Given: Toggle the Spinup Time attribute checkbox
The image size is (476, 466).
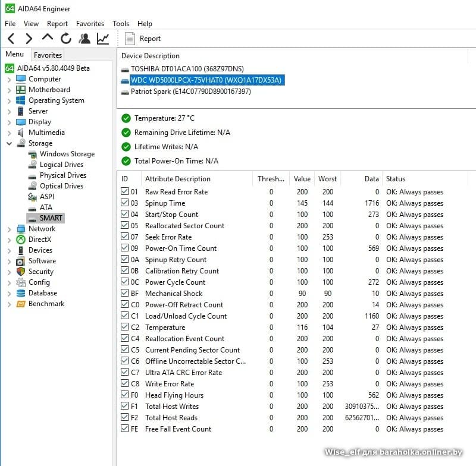Looking at the screenshot, I should [x=124, y=203].
